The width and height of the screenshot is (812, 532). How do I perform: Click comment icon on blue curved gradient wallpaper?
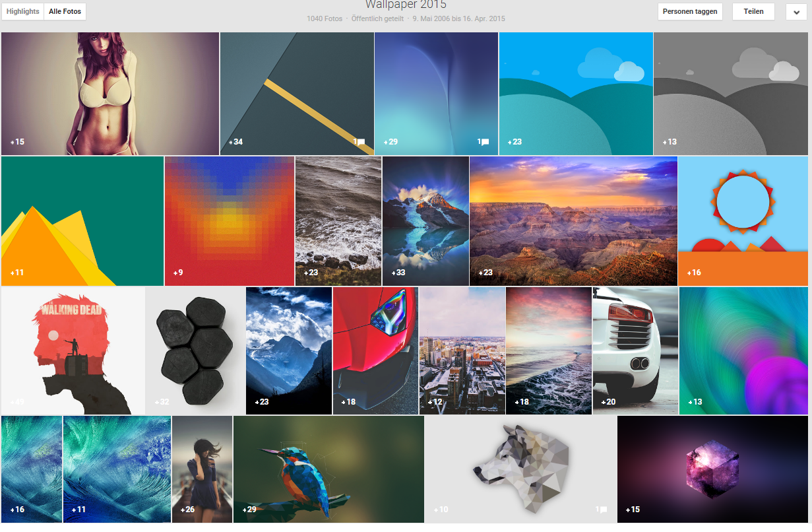(484, 142)
